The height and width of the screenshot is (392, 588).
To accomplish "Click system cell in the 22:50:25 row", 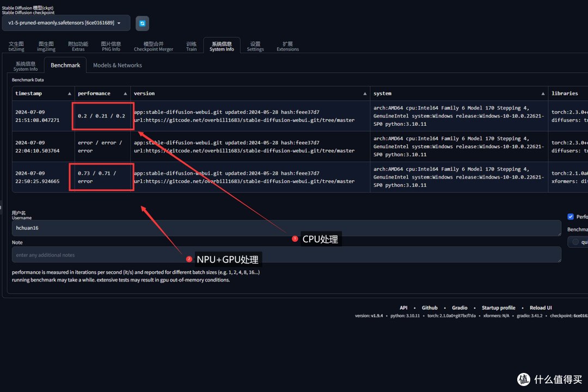I will 459,177.
